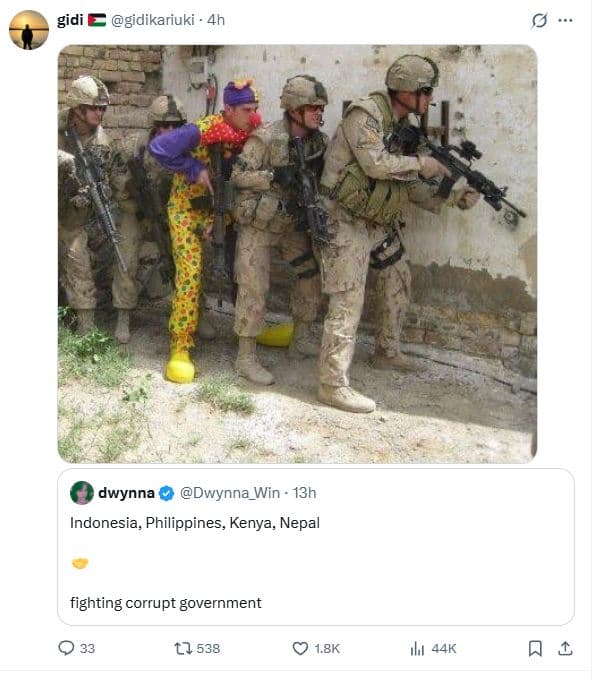The image size is (600, 679).
Task: Open the reply comment icon
Action: [66, 648]
